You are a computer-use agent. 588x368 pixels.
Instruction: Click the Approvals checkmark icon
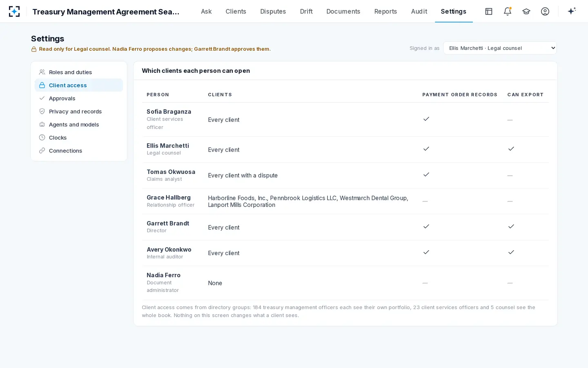pyautogui.click(x=42, y=98)
